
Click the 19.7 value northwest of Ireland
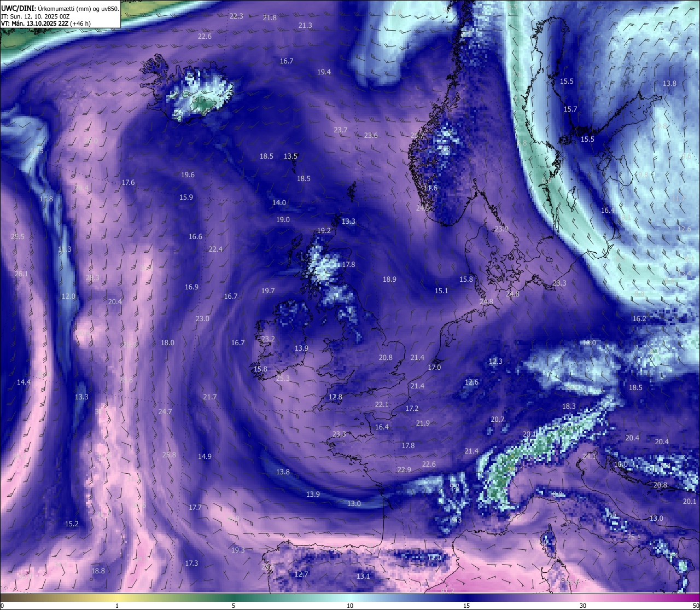[268, 291]
